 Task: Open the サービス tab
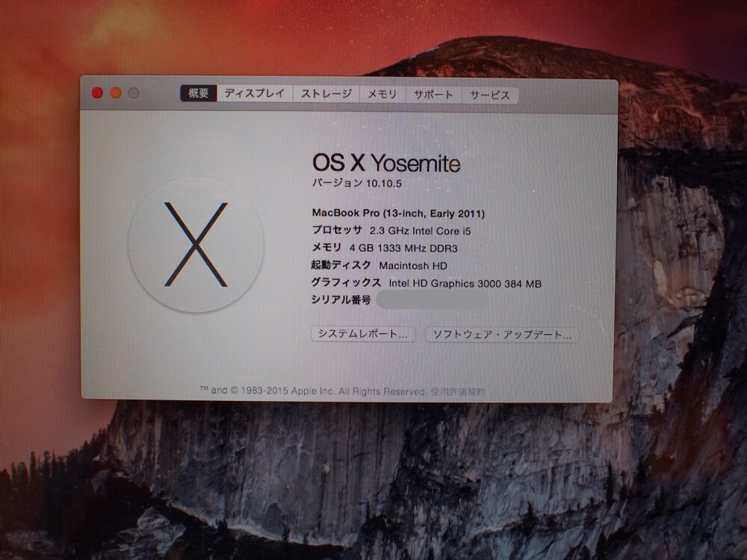coord(490,96)
